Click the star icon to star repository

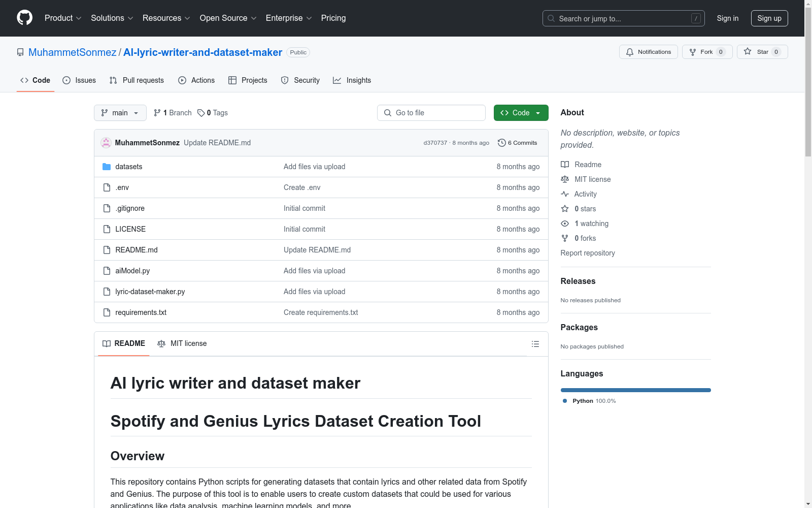(x=748, y=51)
